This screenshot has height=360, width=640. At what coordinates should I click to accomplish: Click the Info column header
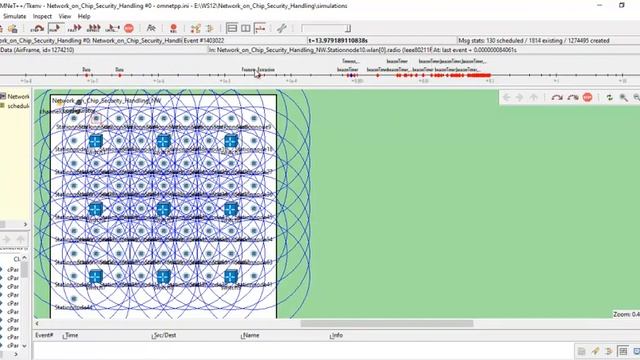pyautogui.click(x=336, y=335)
